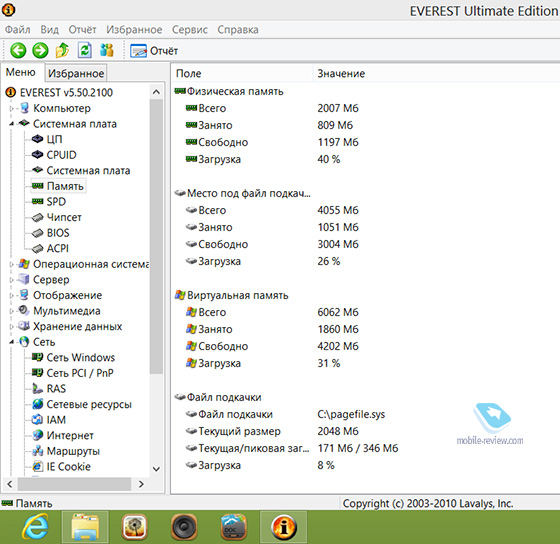The height and width of the screenshot is (544, 560).
Task: Expand the Компьютер tree node
Action: (11, 108)
